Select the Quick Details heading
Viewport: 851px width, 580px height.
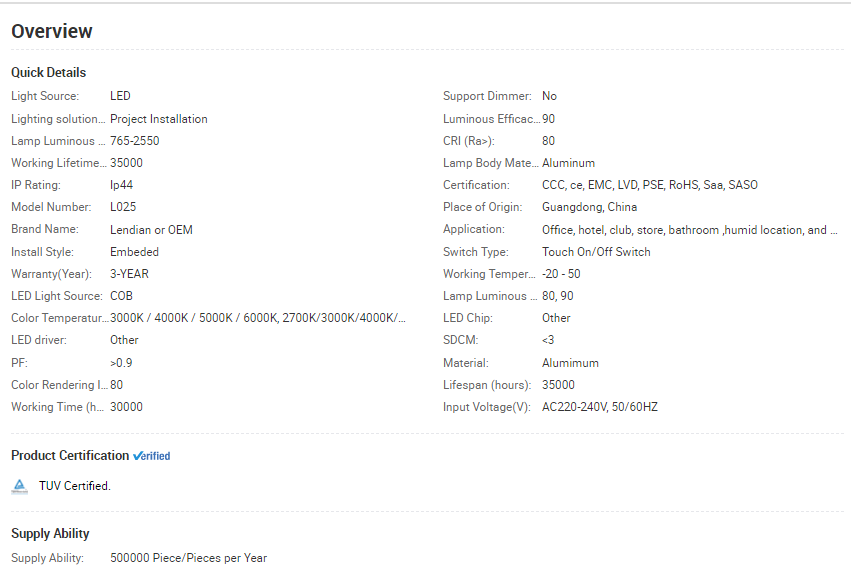(x=48, y=73)
